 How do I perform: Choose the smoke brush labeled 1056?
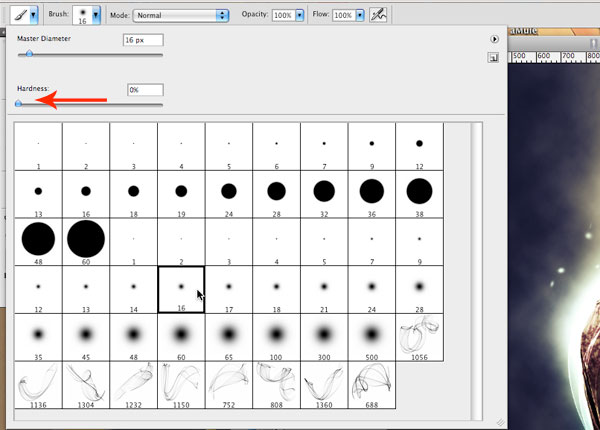coord(419,337)
